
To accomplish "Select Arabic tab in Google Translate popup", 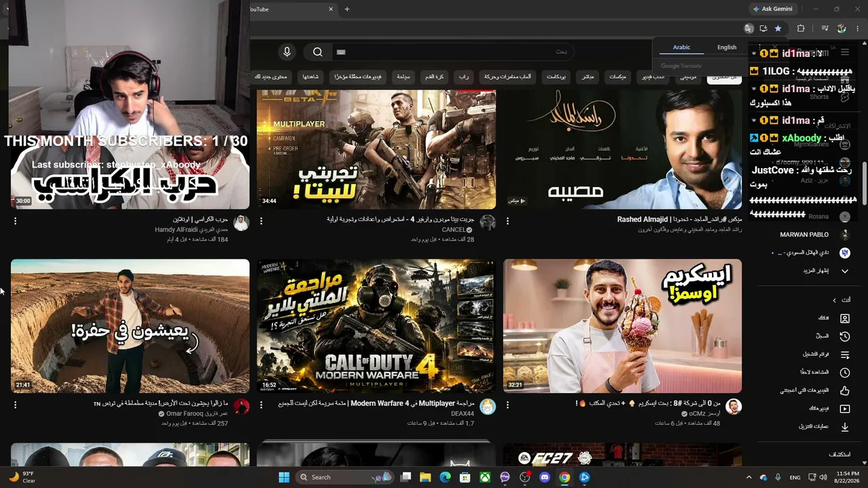I will [x=682, y=47].
